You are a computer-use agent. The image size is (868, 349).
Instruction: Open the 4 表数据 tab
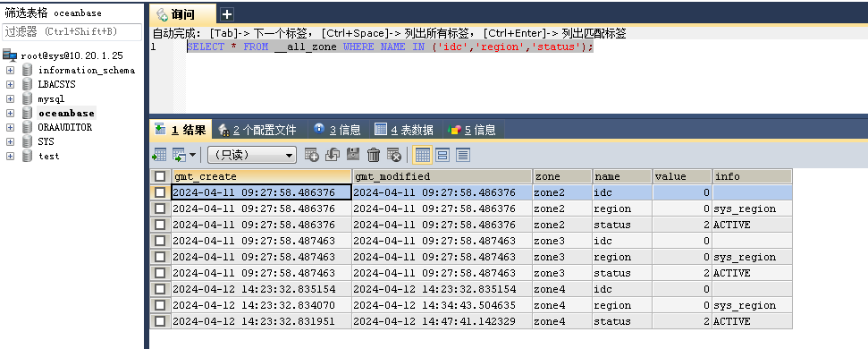tap(404, 130)
